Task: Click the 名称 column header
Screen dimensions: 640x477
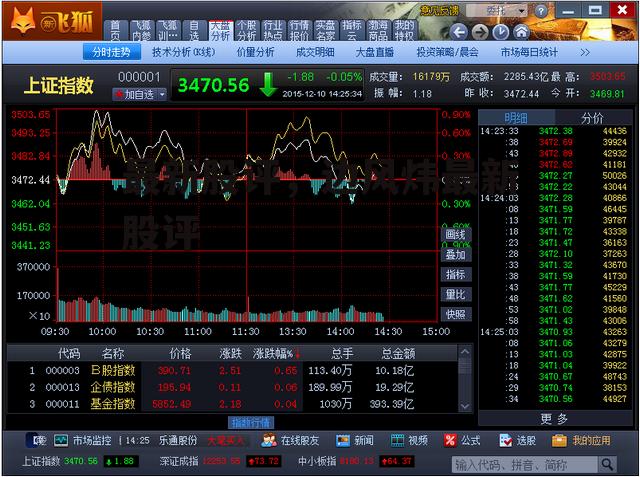Action: pos(113,353)
